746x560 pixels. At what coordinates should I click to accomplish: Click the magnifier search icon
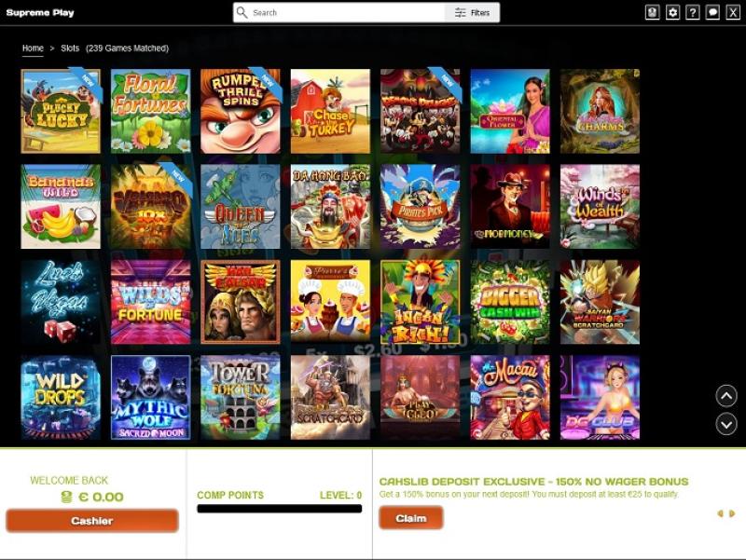(242, 12)
